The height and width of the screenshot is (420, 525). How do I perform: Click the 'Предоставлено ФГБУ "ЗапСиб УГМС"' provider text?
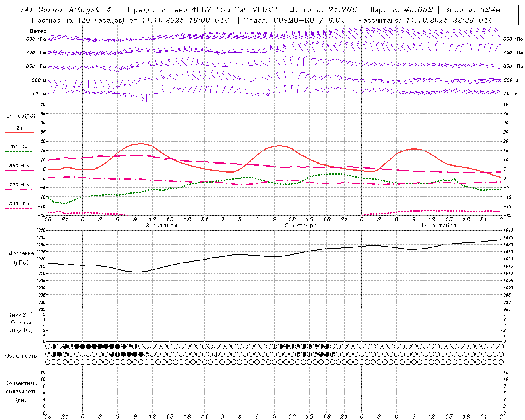point(203,10)
